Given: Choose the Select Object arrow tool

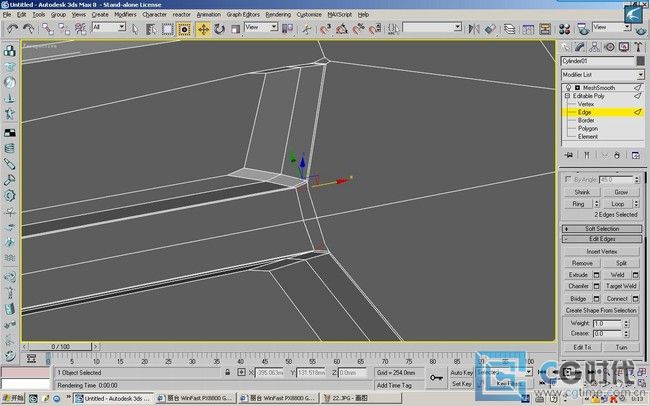Looking at the screenshot, I should [135, 29].
